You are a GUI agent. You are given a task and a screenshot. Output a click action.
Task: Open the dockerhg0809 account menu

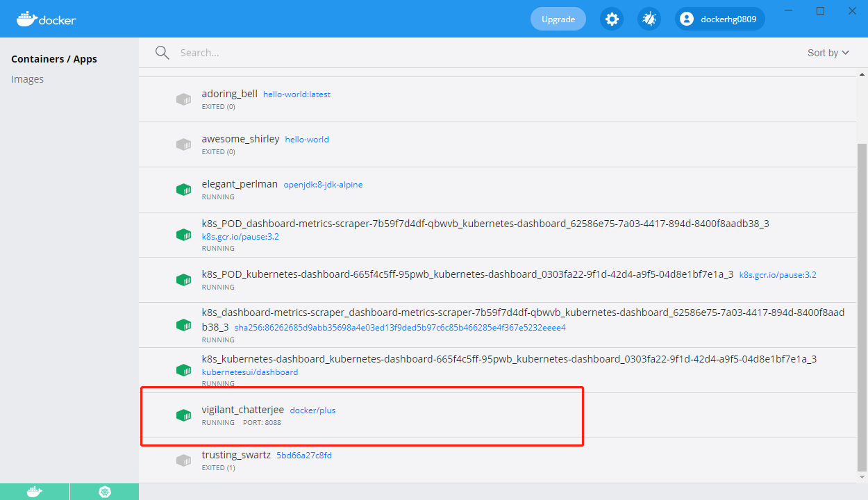719,19
